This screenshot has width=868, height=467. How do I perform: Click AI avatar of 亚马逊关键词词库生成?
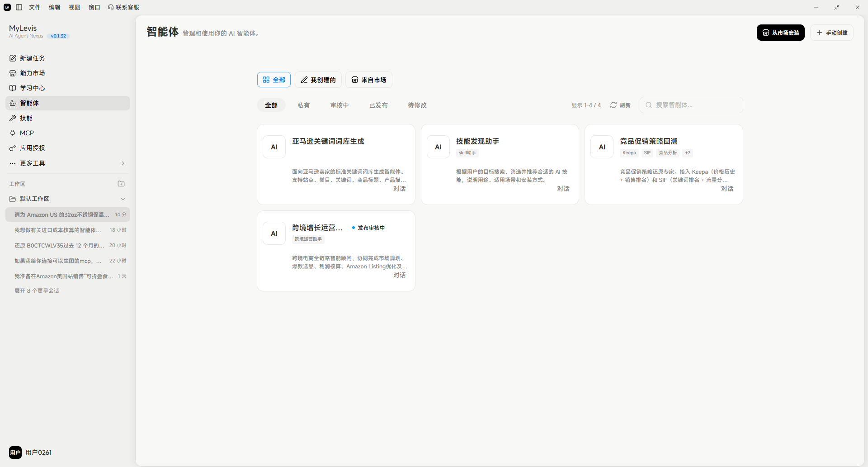[274, 147]
